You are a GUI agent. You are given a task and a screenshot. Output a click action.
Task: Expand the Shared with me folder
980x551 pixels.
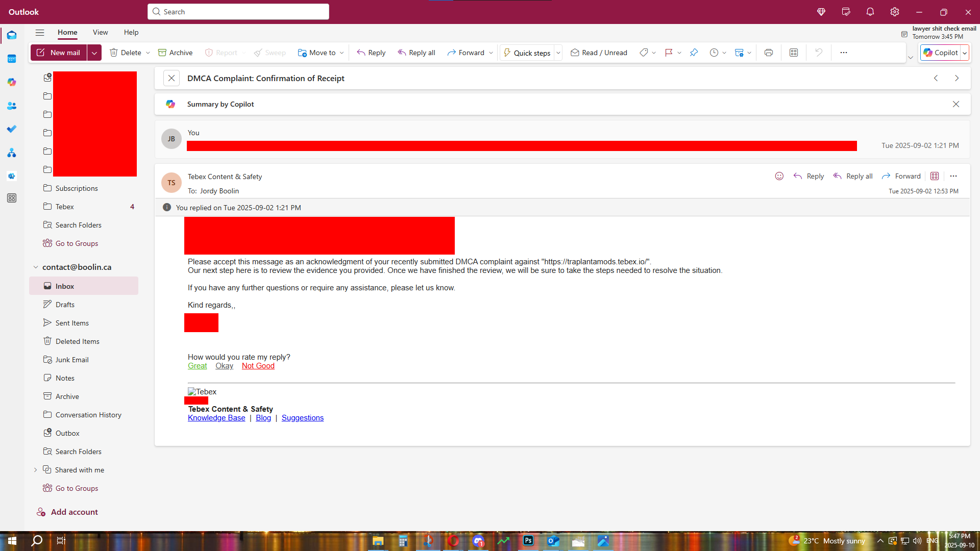(36, 470)
